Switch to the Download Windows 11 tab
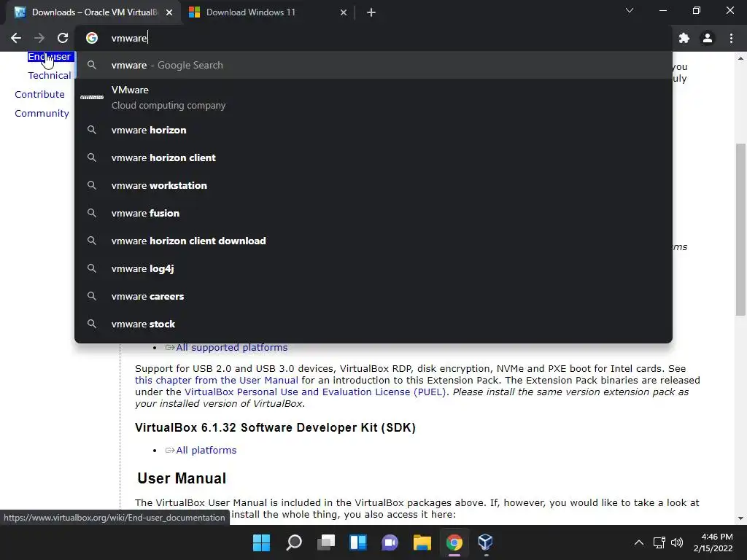 pyautogui.click(x=267, y=12)
